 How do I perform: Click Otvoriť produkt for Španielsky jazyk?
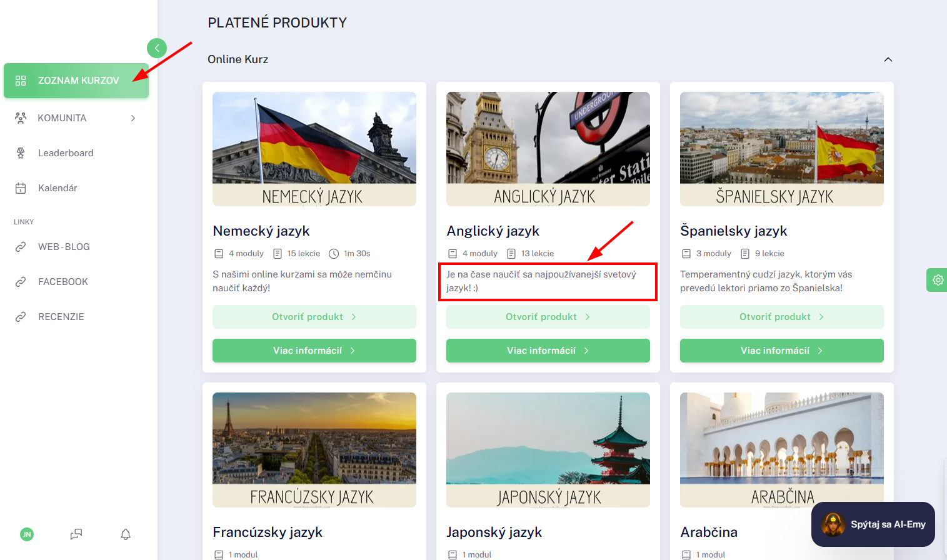(x=782, y=317)
